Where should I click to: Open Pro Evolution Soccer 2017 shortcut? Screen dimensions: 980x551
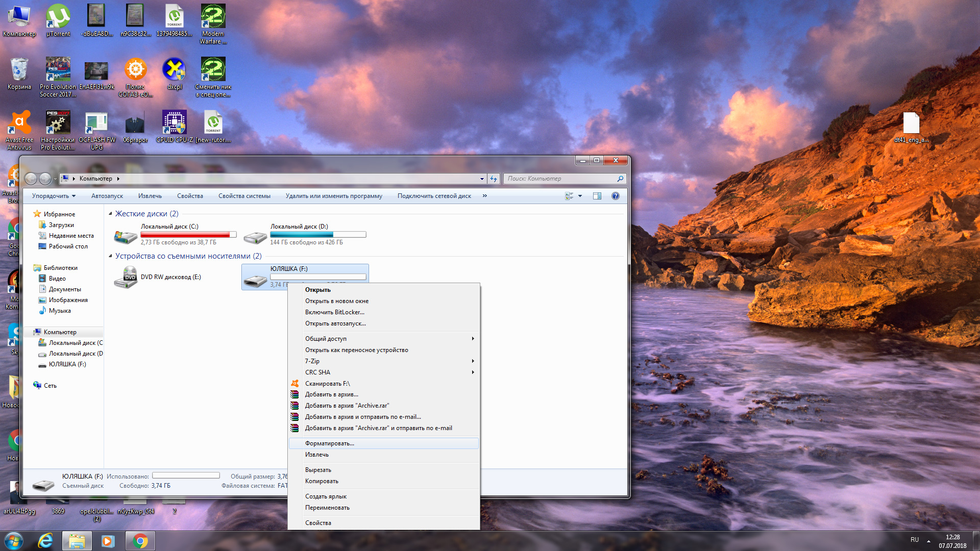pyautogui.click(x=58, y=77)
